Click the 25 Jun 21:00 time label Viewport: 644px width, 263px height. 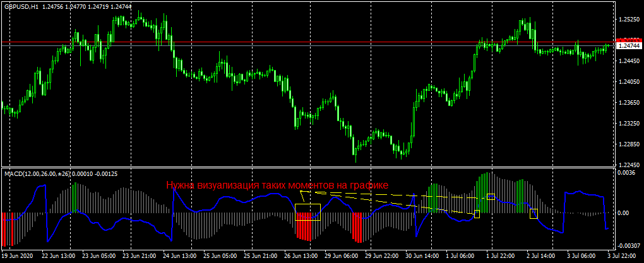[x=260, y=255]
